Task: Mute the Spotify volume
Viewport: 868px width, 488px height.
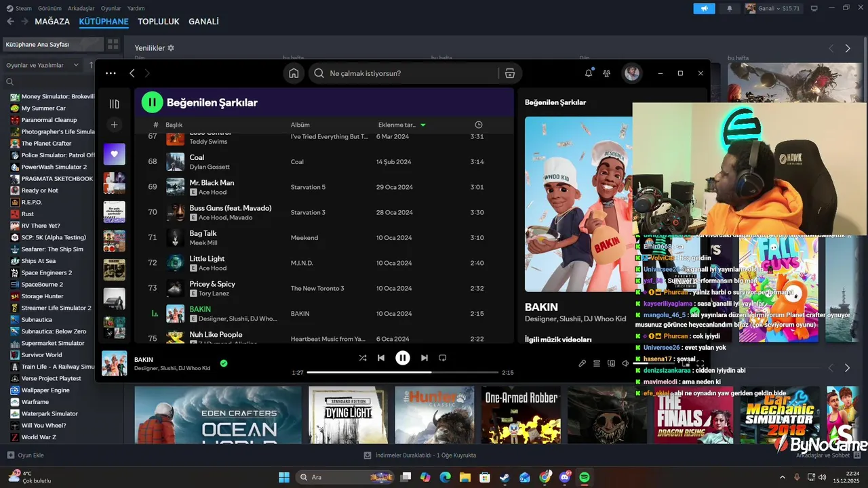Action: (625, 363)
